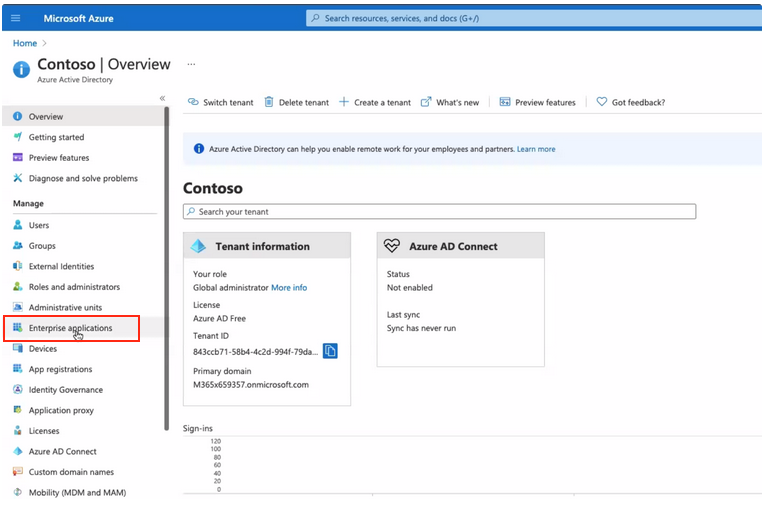Focus the Search your tenant field
This screenshot has width=768, height=514.
(x=439, y=212)
